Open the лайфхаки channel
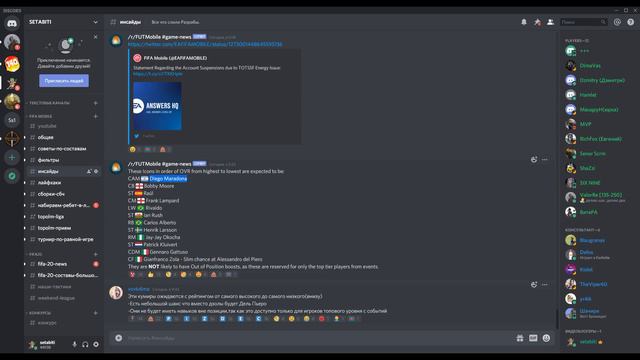The image size is (640, 360). 64,183
